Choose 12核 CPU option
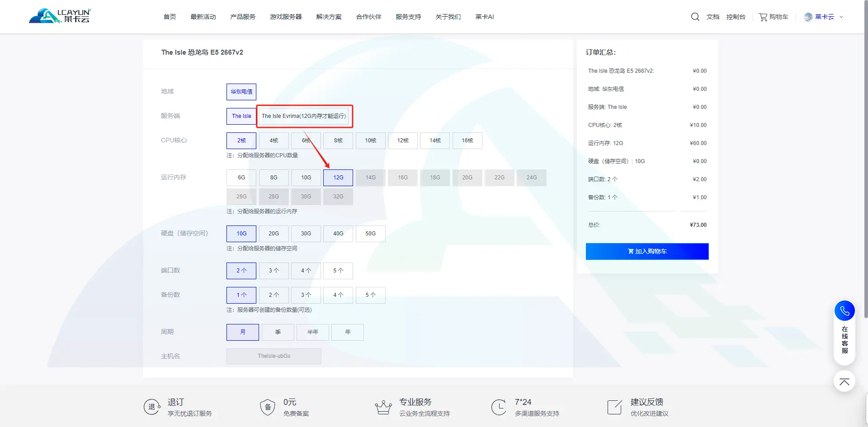Image resolution: width=868 pixels, height=427 pixels. click(403, 141)
